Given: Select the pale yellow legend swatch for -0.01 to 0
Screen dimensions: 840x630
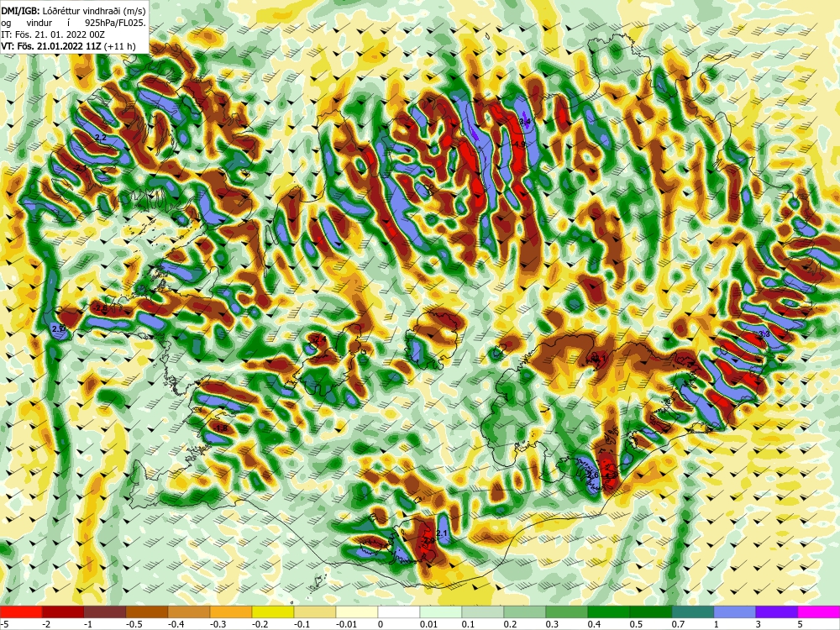Looking at the screenshot, I should pos(357,612).
